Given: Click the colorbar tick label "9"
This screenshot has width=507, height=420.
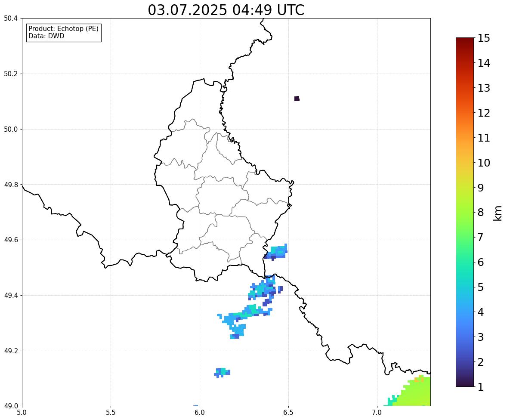Looking at the screenshot, I should [481, 188].
